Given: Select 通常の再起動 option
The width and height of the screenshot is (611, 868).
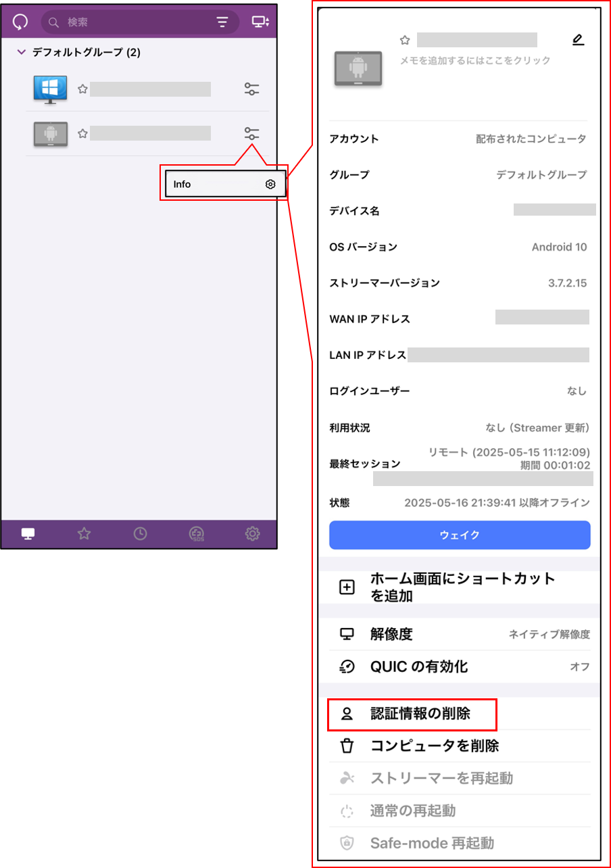Looking at the screenshot, I should [460, 811].
